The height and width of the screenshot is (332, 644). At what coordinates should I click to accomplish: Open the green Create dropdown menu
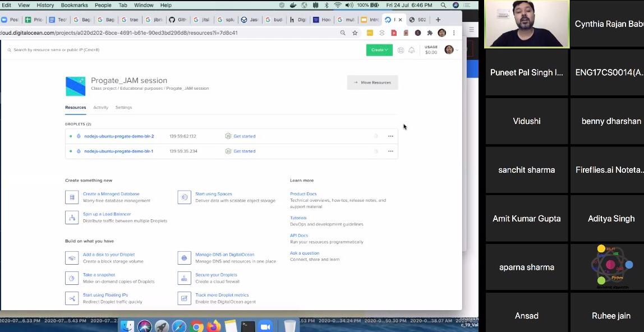pos(379,50)
